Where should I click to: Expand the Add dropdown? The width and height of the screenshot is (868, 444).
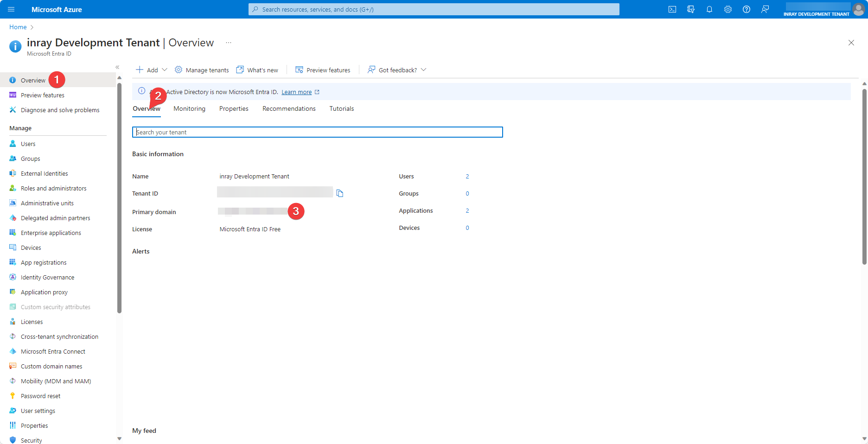(x=152, y=70)
